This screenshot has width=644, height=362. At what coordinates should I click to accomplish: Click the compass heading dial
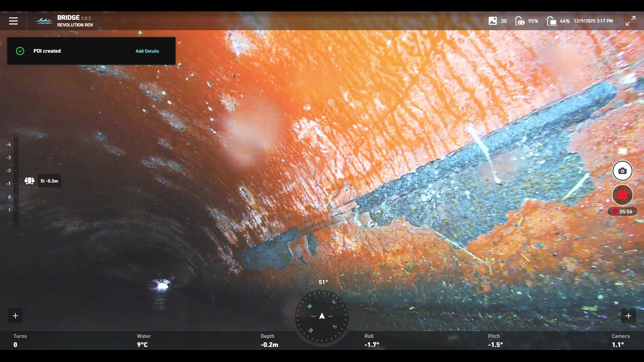coord(322,316)
